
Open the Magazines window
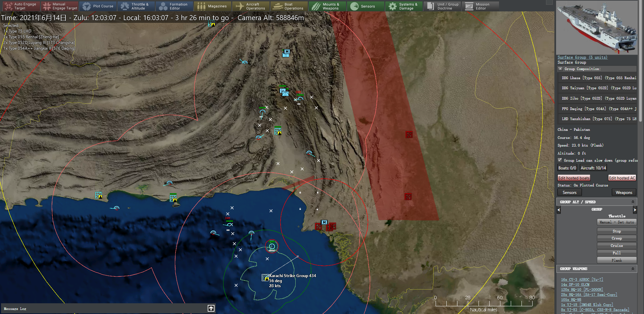click(x=213, y=6)
